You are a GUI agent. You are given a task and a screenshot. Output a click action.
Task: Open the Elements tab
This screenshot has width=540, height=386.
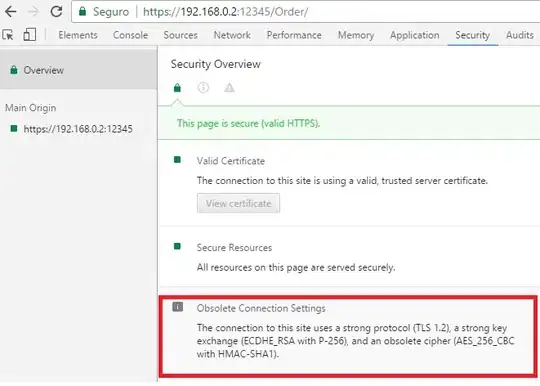pos(78,35)
